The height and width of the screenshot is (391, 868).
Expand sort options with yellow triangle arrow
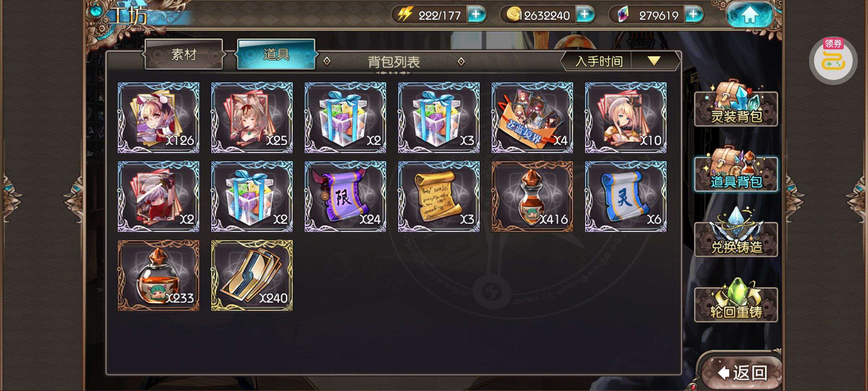point(654,61)
